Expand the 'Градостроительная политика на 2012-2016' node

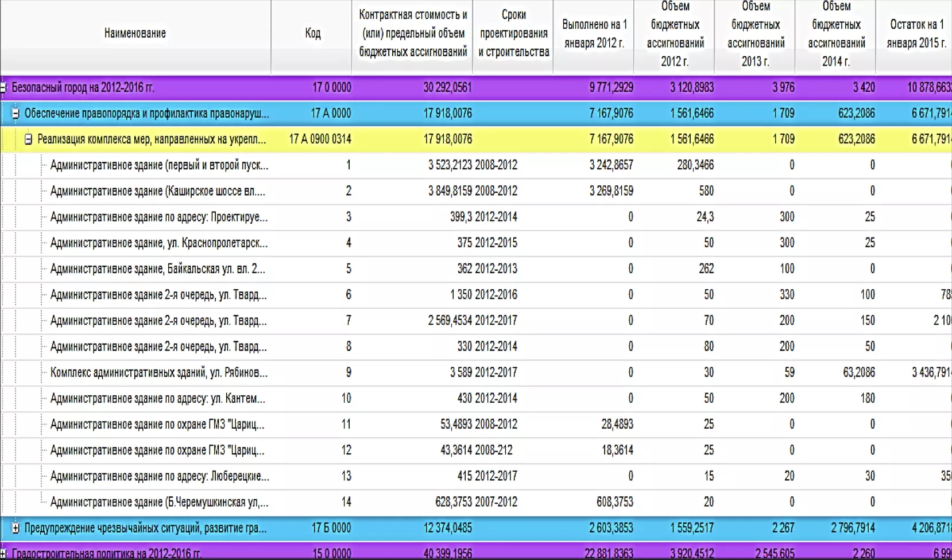[x=3, y=554]
